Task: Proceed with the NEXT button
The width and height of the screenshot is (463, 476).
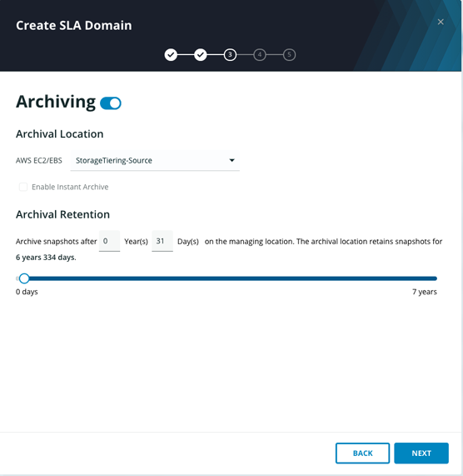Action: click(421, 453)
